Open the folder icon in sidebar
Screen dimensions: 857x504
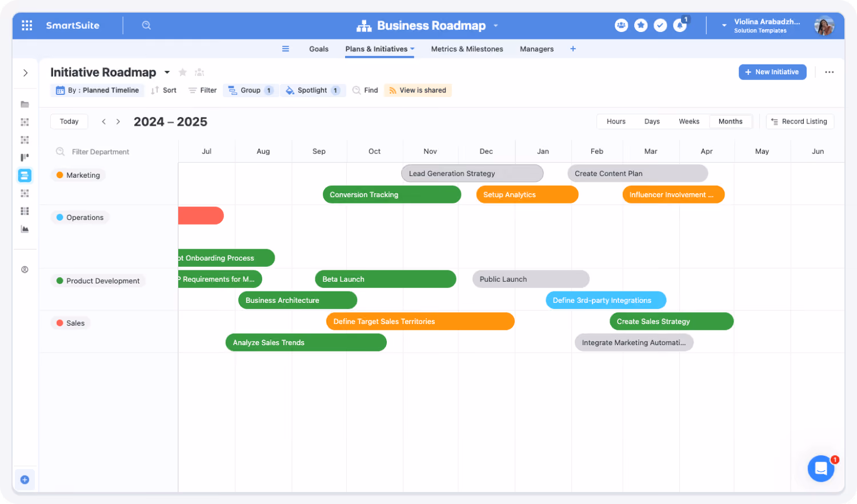(25, 104)
